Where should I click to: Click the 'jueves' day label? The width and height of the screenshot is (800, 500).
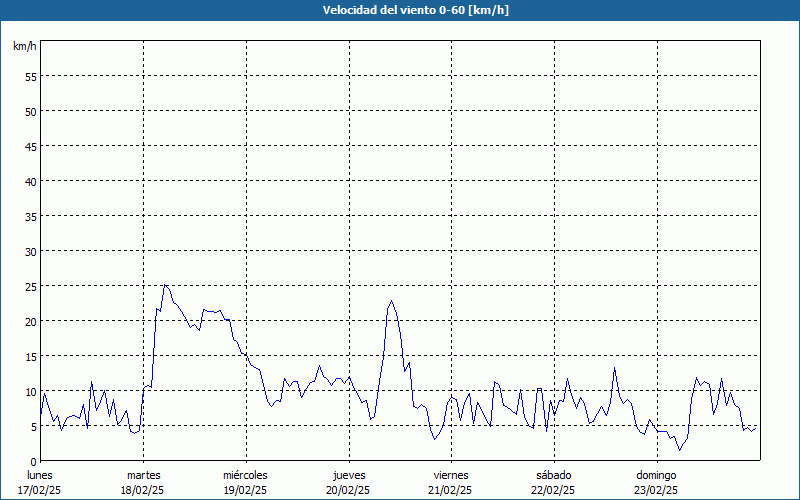coord(349,475)
